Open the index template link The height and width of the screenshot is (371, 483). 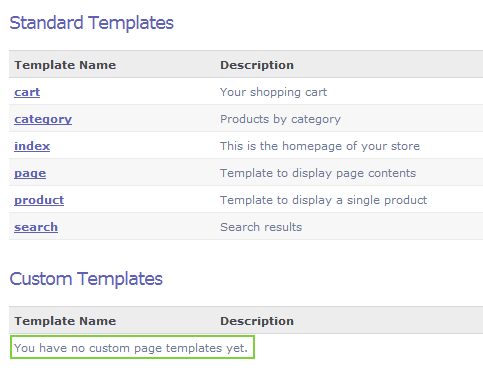click(x=32, y=146)
